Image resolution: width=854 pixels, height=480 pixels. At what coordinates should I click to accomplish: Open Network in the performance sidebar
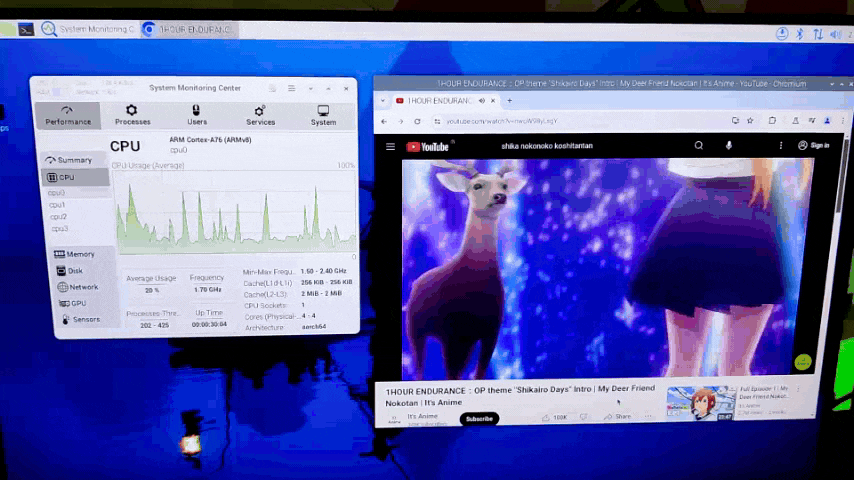coord(78,287)
